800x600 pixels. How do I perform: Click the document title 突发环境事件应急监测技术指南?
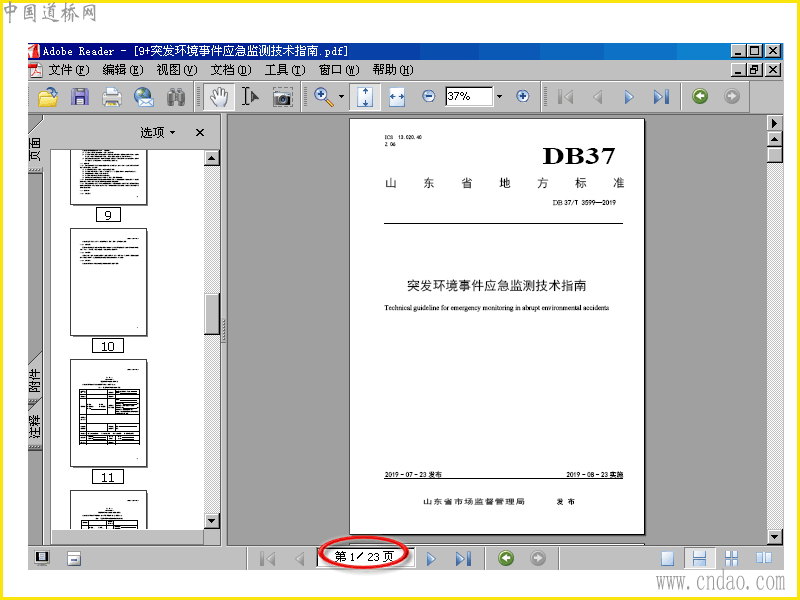(496, 285)
